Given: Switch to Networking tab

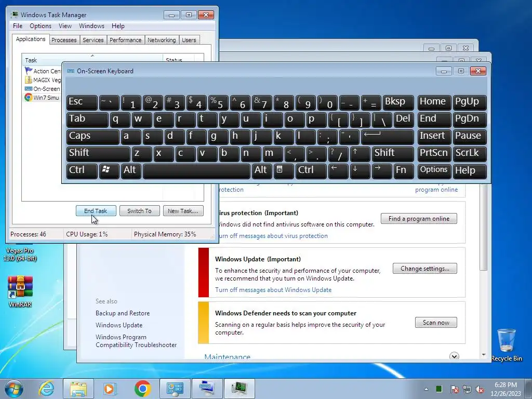Looking at the screenshot, I should point(162,40).
